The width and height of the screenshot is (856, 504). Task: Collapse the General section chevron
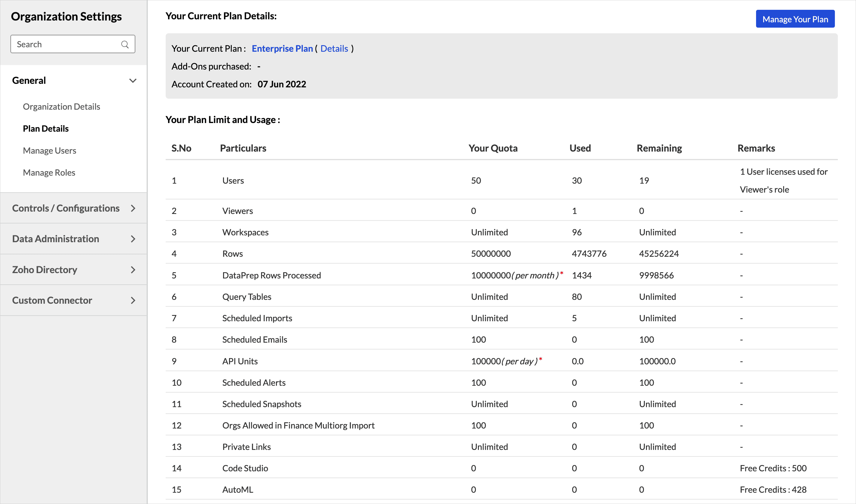pyautogui.click(x=133, y=81)
